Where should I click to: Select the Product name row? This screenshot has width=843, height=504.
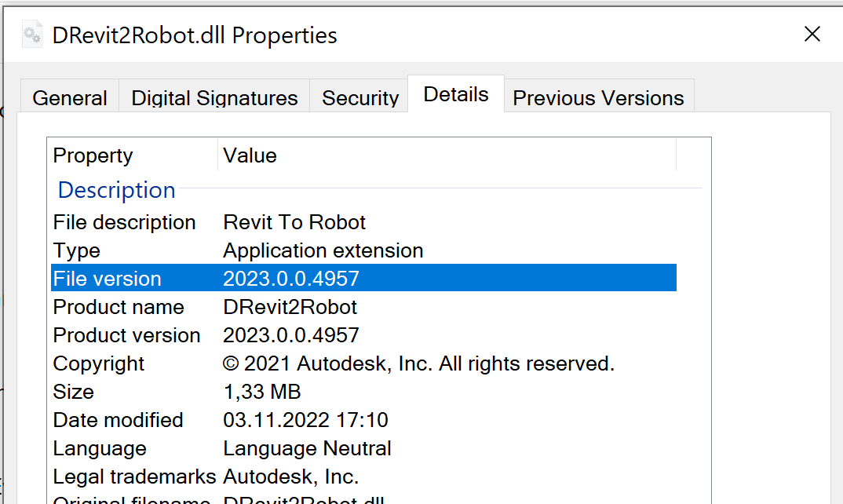119,307
